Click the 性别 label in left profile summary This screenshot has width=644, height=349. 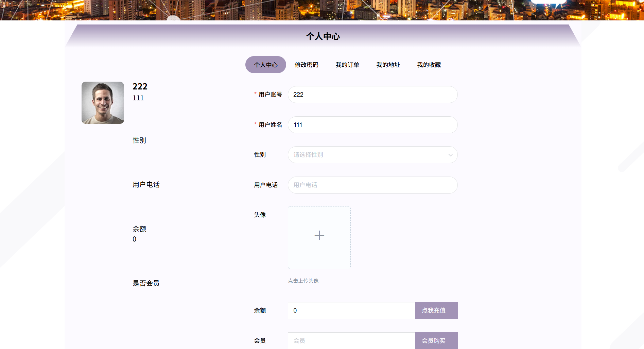[139, 140]
